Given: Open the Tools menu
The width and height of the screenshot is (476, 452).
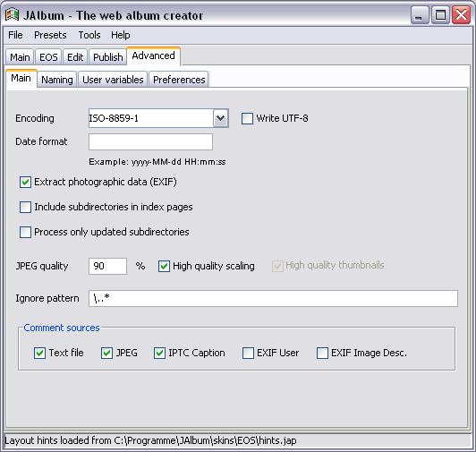Looking at the screenshot, I should pyautogui.click(x=89, y=35).
